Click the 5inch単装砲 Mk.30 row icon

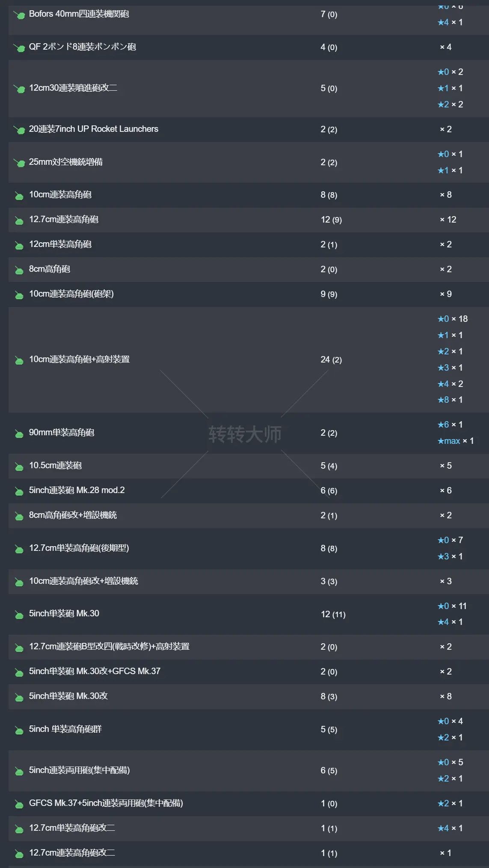click(19, 615)
